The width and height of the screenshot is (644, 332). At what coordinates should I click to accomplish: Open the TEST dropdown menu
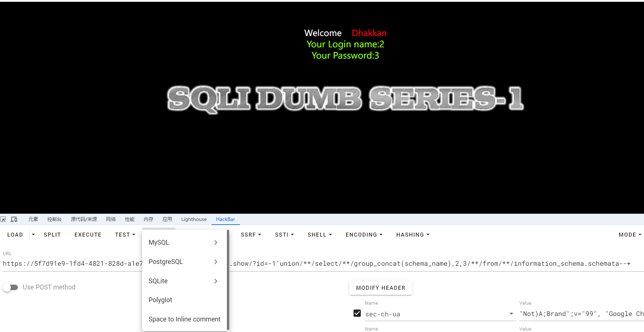coord(125,234)
